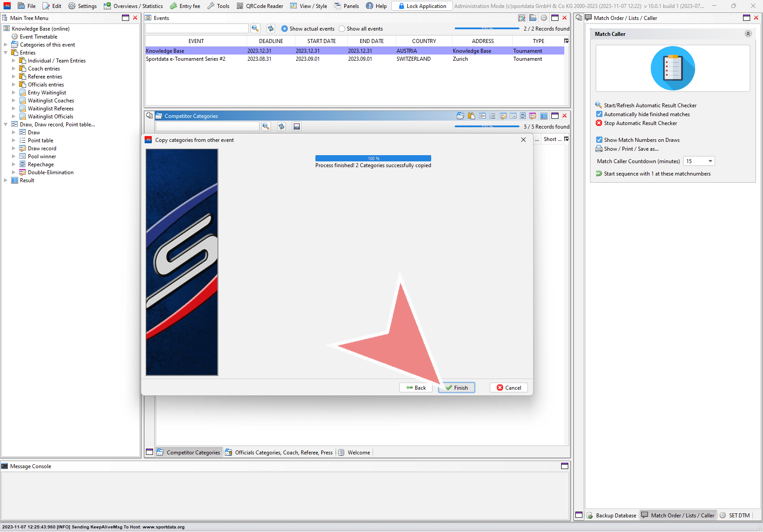Select the Show actual events radio button
The image size is (763, 532).
click(284, 29)
